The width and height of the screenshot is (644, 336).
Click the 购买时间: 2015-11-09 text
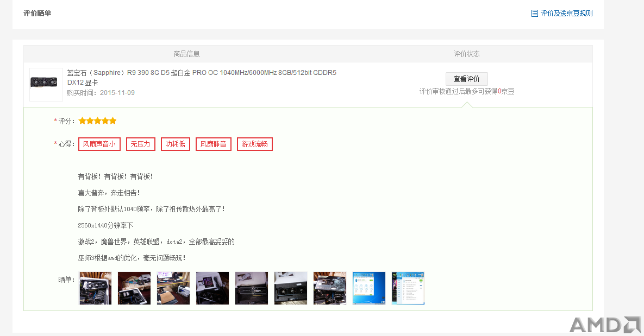[101, 93]
